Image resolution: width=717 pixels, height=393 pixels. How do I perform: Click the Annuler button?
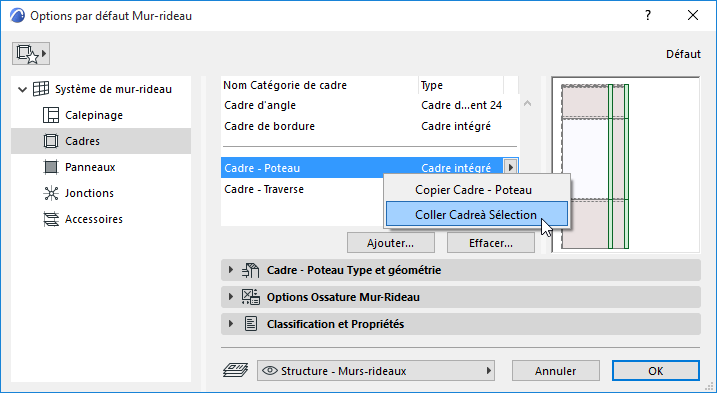[x=556, y=371]
